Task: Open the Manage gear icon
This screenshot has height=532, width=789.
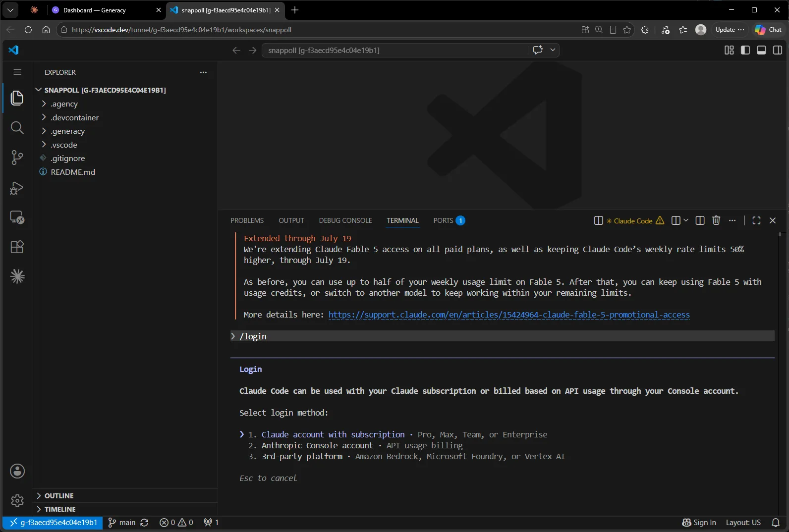Action: click(x=17, y=501)
